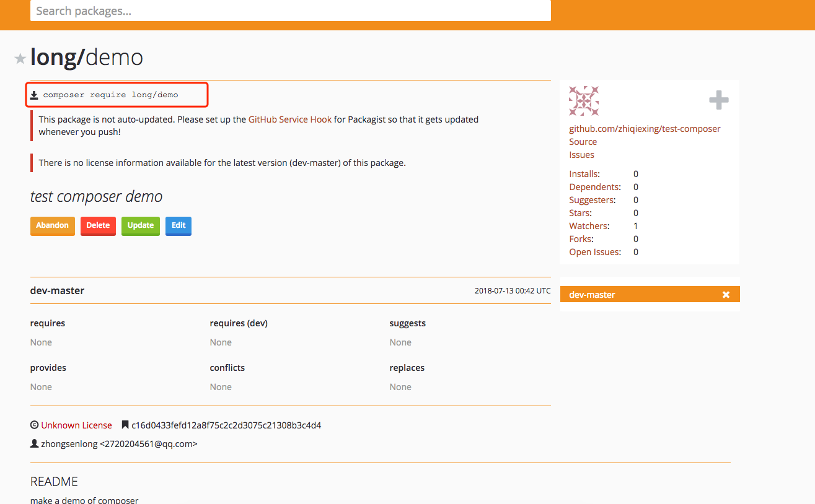The width and height of the screenshot is (815, 504).
Task: Click the no license information warning text
Action: pos(222,163)
